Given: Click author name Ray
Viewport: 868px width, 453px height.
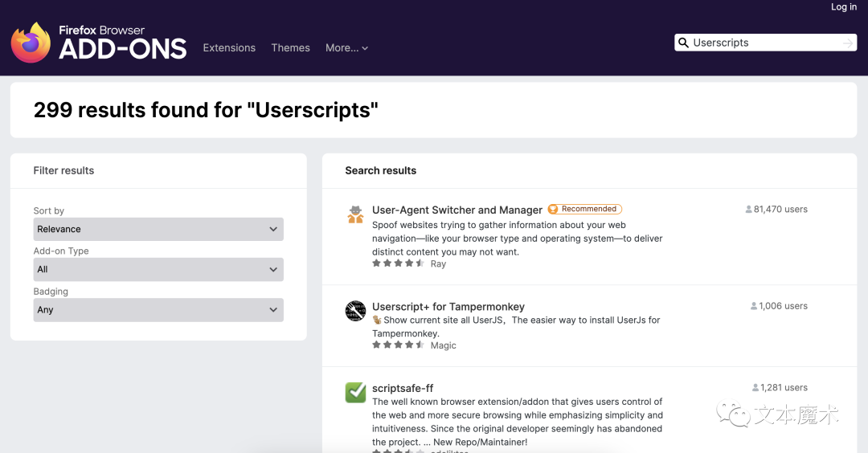Looking at the screenshot, I should click(438, 263).
